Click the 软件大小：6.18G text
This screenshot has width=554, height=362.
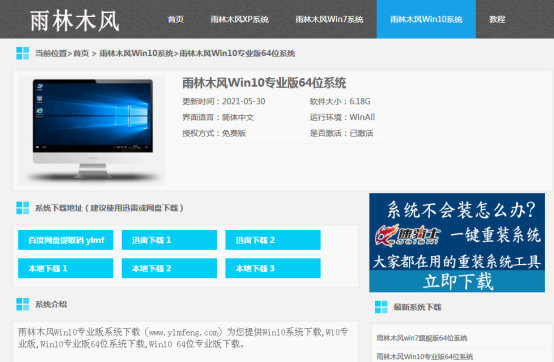pos(340,101)
